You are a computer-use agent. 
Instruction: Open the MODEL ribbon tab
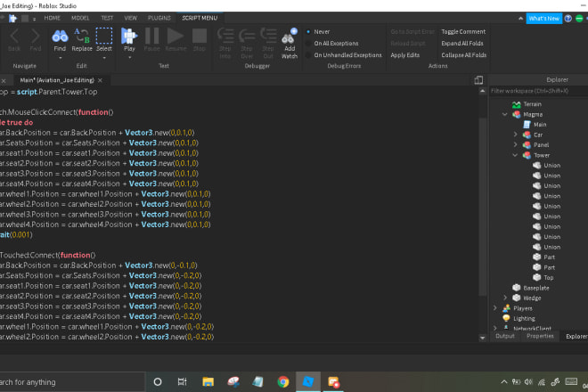80,18
